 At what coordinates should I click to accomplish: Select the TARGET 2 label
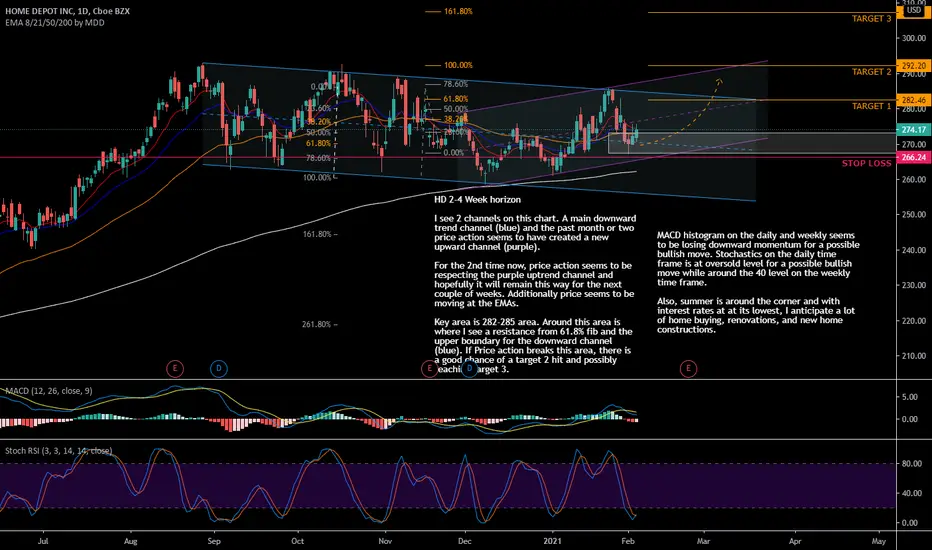871,72
